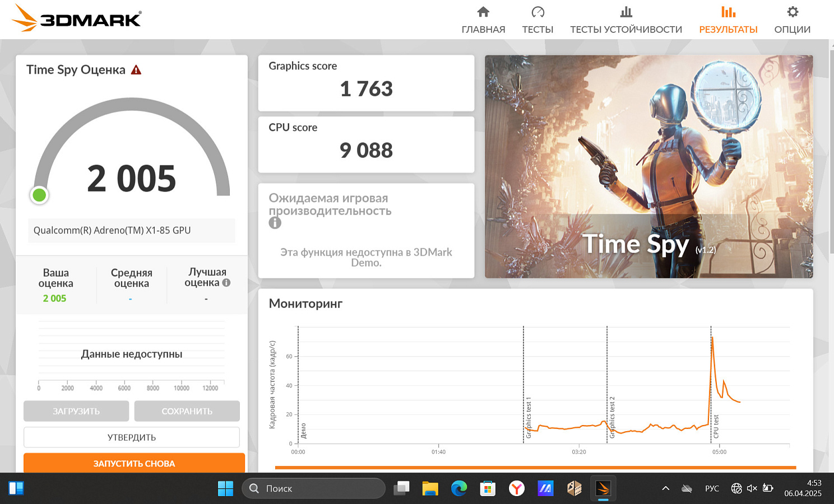Click the OneDrive cloud tray icon
Viewport: 834px width, 504px height.
687,488
